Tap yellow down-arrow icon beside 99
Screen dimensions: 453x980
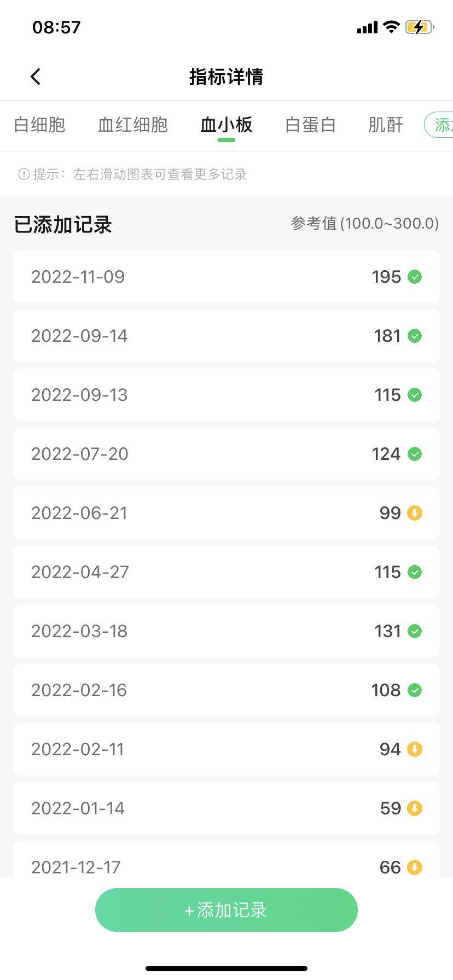(x=415, y=513)
